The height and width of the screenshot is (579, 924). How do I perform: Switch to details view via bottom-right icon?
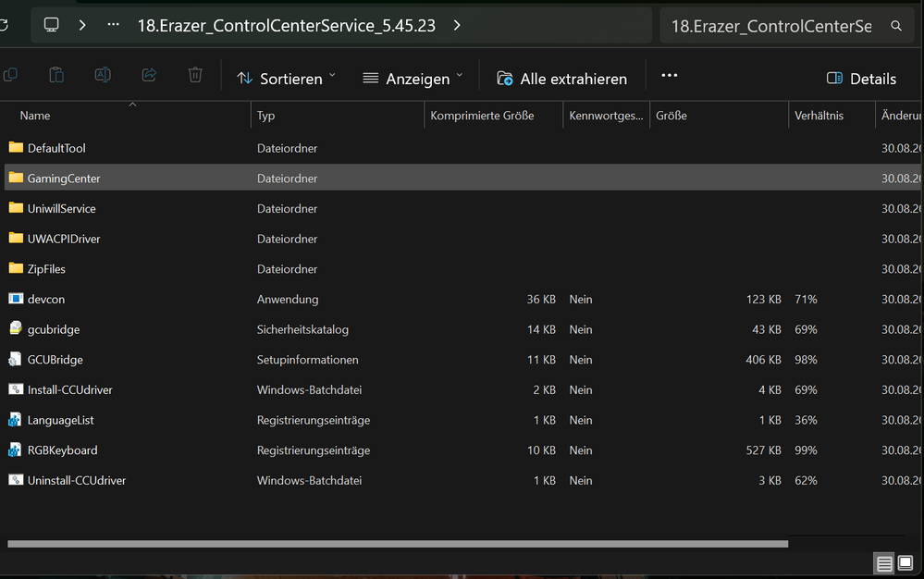point(884,563)
